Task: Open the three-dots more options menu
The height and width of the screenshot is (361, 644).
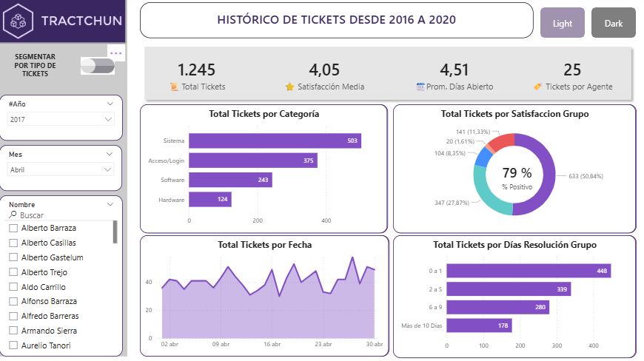Action: tap(116, 53)
